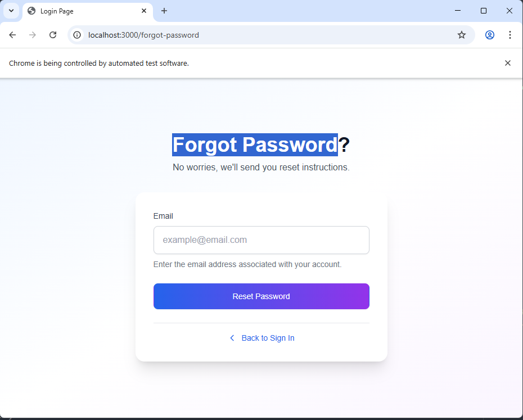Screen dimensions: 523x420
Task: Bookmark this page using the star icon
Action: pos(462,35)
